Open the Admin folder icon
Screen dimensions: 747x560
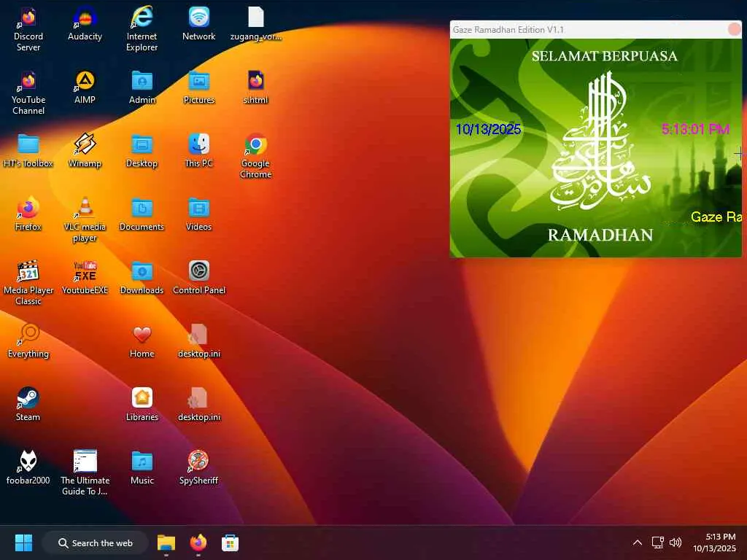(x=142, y=87)
